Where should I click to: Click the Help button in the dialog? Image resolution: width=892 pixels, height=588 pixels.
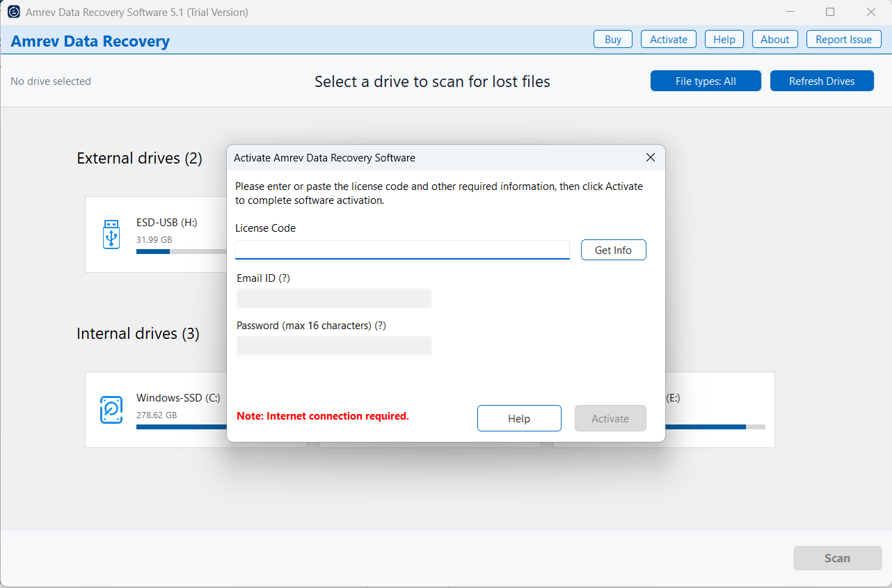click(519, 418)
